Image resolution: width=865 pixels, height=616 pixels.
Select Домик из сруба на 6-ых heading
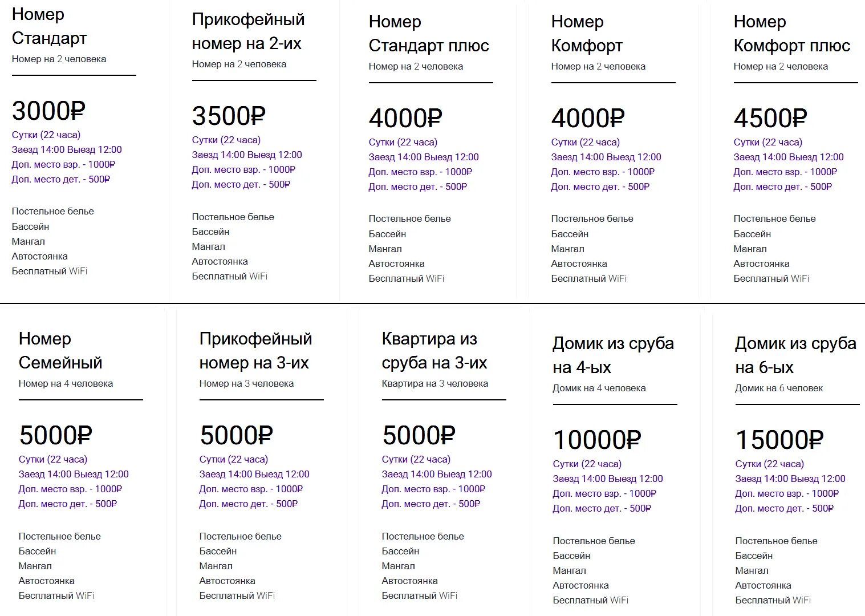(795, 355)
